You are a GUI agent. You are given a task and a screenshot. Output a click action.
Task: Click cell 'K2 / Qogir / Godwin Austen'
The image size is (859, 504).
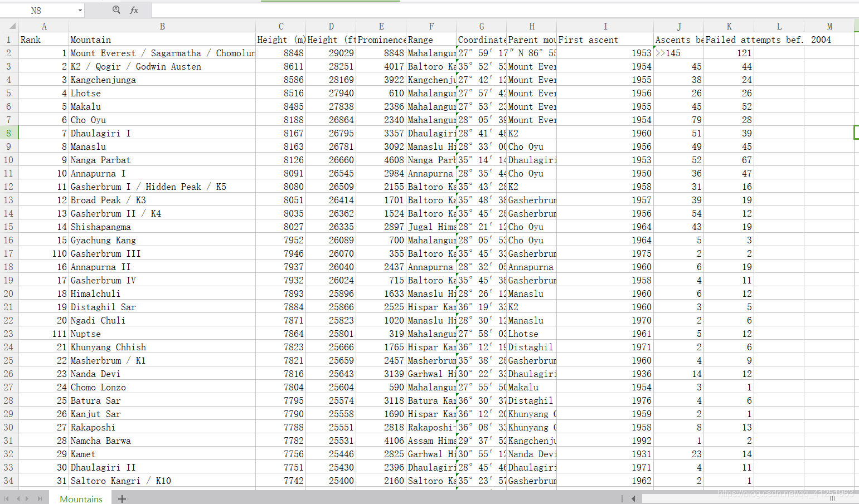[x=162, y=66]
